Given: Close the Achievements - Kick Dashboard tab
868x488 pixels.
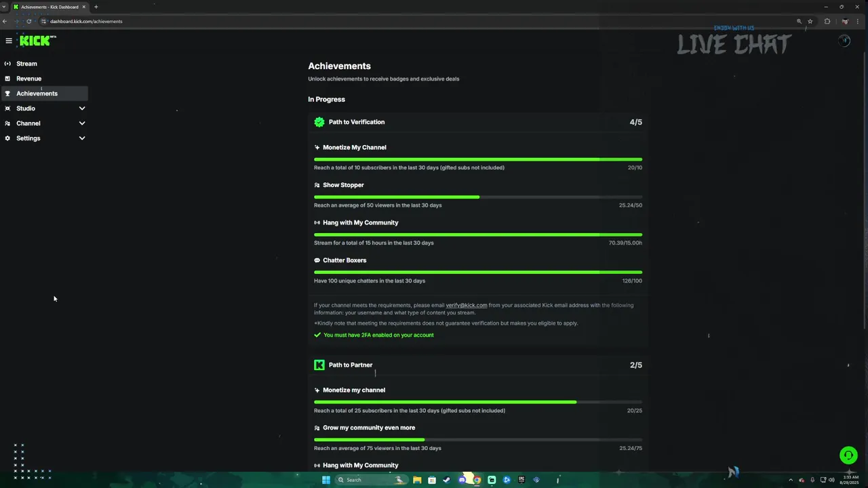Looking at the screenshot, I should click(x=84, y=7).
